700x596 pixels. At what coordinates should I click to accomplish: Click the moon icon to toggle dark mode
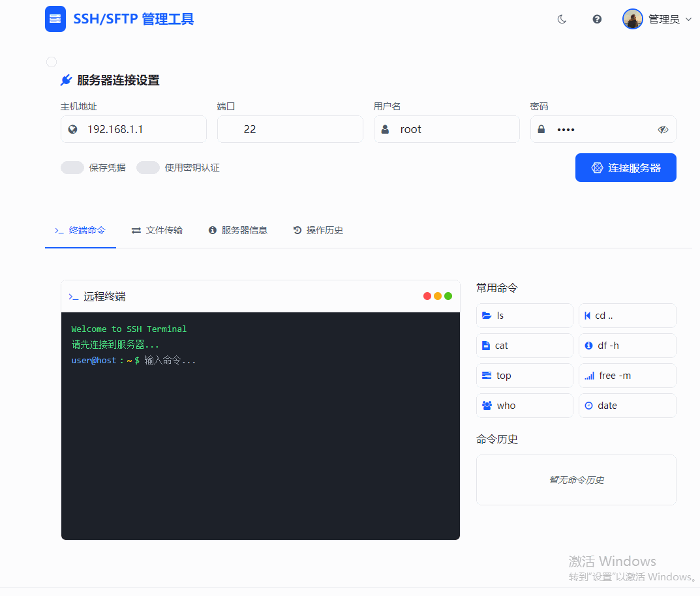(562, 19)
